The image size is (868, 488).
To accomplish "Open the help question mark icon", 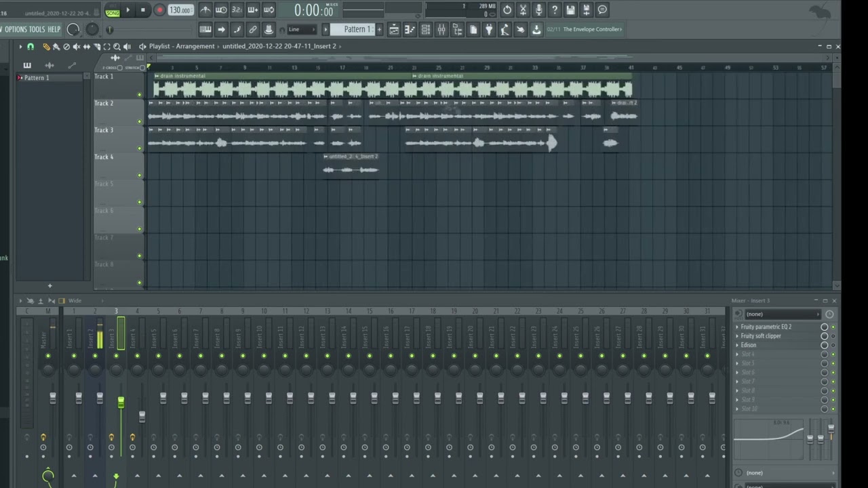I will [x=555, y=10].
